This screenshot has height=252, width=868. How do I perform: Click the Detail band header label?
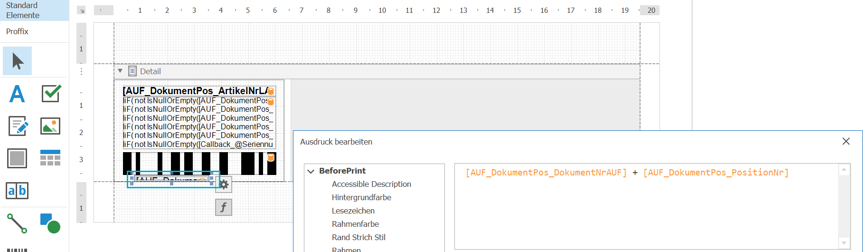coord(150,71)
